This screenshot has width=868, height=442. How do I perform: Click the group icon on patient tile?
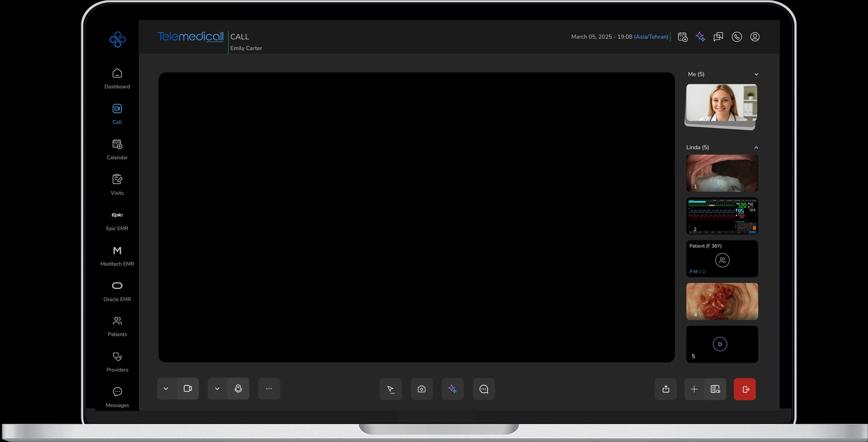pos(722,260)
